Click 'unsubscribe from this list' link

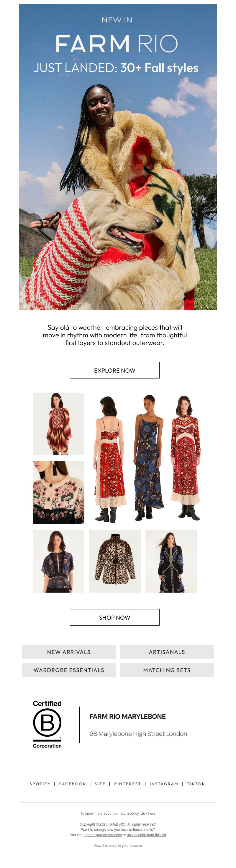click(x=146, y=835)
